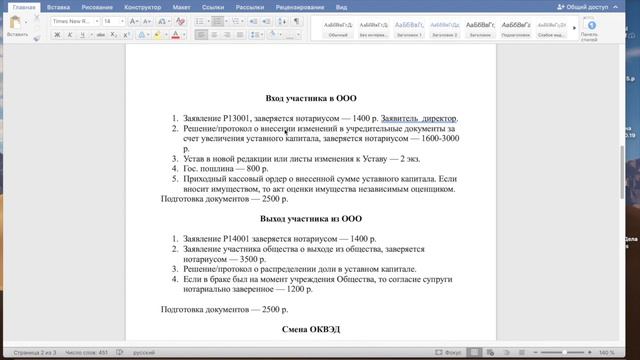Click the multilevel list icon
This screenshot has width=640, height=360.
[236, 21]
